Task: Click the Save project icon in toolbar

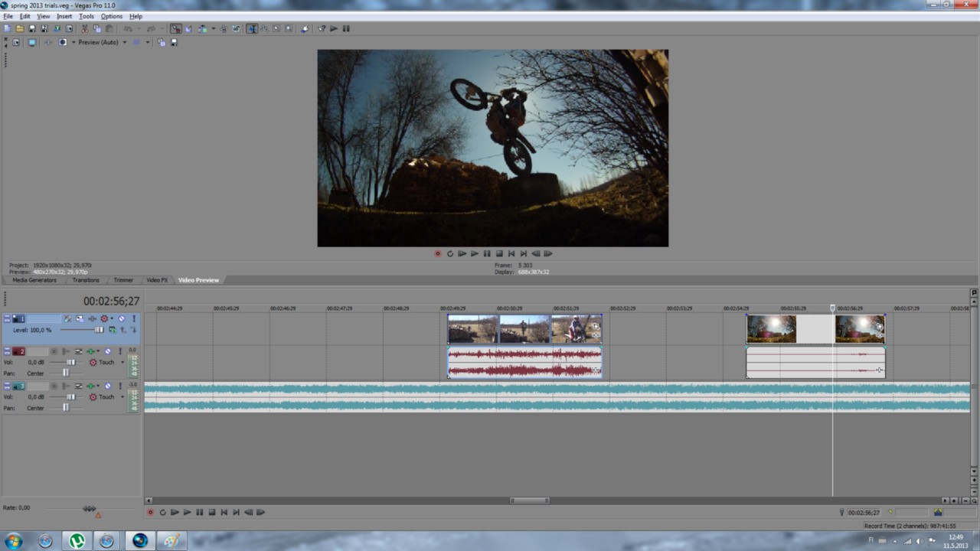Action: point(32,29)
